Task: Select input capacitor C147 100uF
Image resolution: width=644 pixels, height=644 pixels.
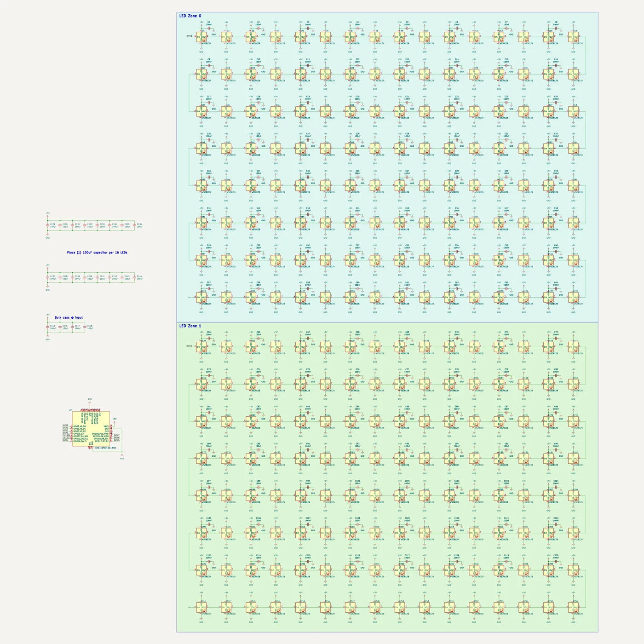Action: [x=72, y=327]
